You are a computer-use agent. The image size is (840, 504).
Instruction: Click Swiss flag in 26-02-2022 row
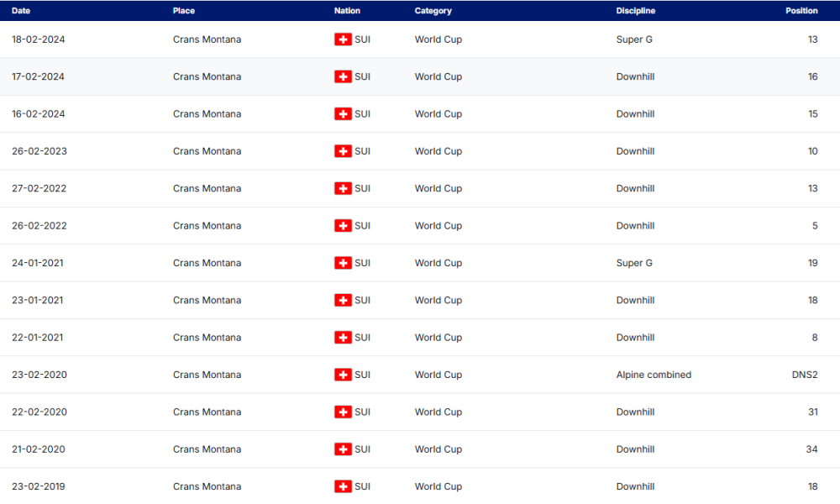pyautogui.click(x=343, y=226)
